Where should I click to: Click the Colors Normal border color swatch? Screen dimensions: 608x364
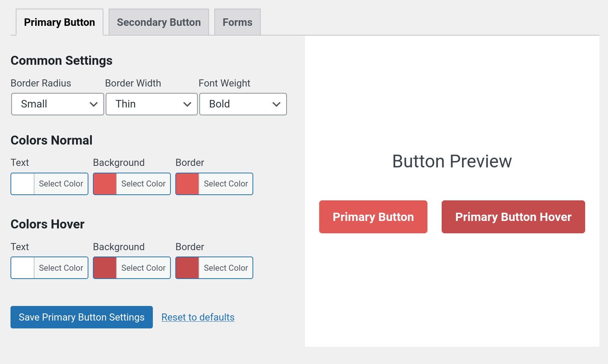[187, 184]
